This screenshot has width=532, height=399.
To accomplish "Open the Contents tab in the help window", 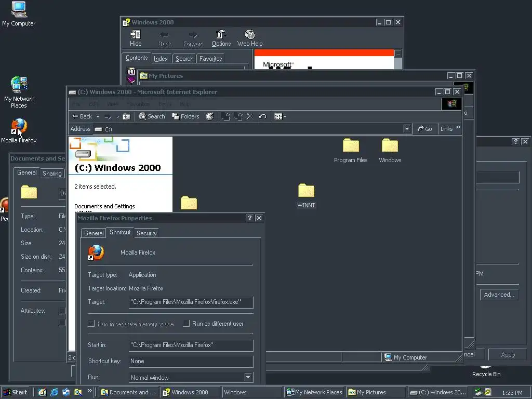I will pos(137,58).
